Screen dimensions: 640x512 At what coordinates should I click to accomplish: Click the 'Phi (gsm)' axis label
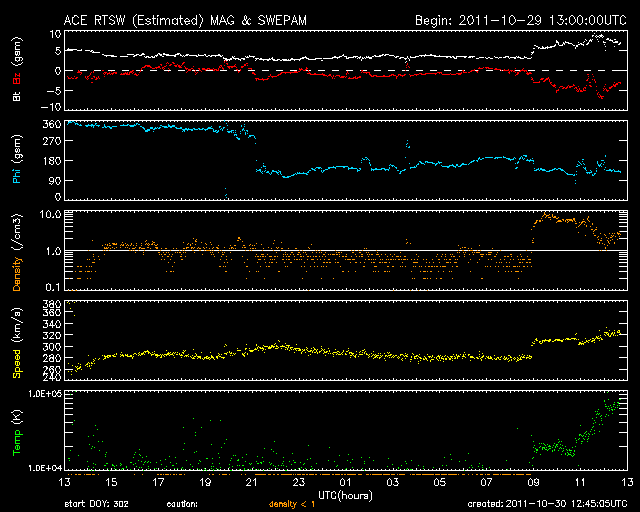tap(17, 160)
